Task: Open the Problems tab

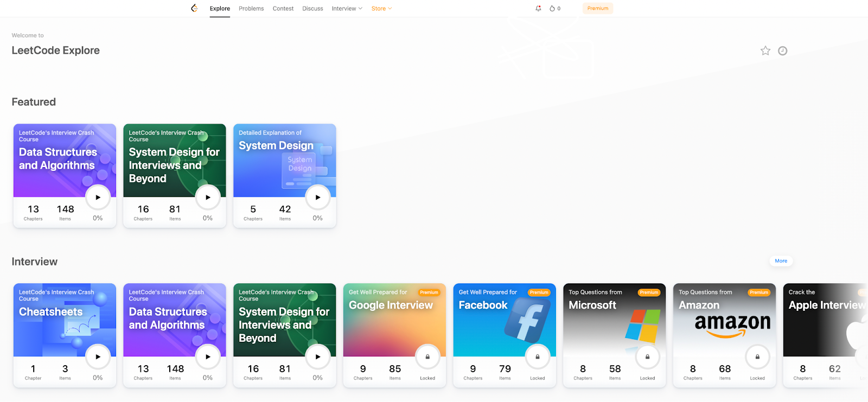Action: tap(251, 9)
